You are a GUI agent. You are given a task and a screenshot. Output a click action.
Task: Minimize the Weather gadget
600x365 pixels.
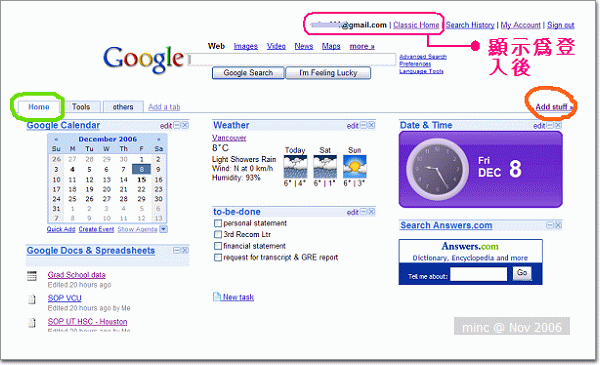[x=364, y=125]
